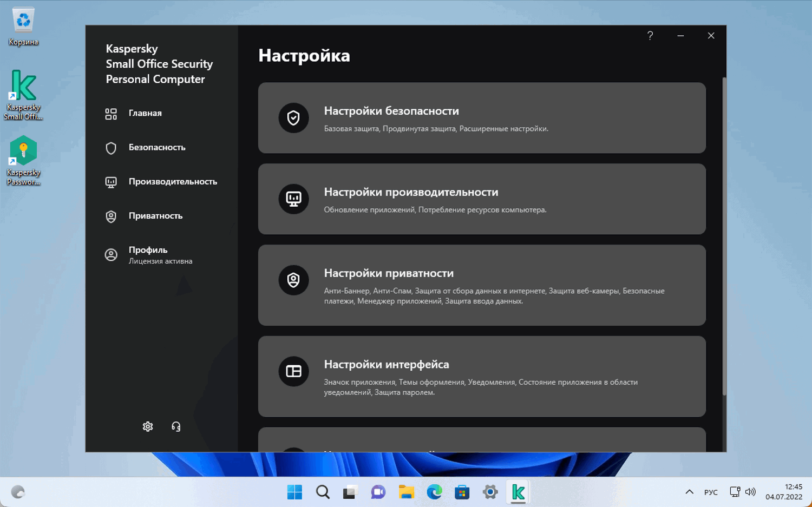
Task: Open the Windows Start menu
Action: tap(295, 492)
